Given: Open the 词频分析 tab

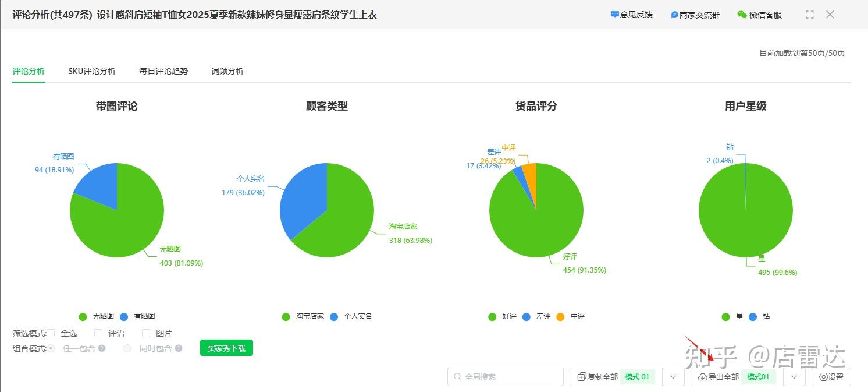Looking at the screenshot, I should tap(227, 71).
